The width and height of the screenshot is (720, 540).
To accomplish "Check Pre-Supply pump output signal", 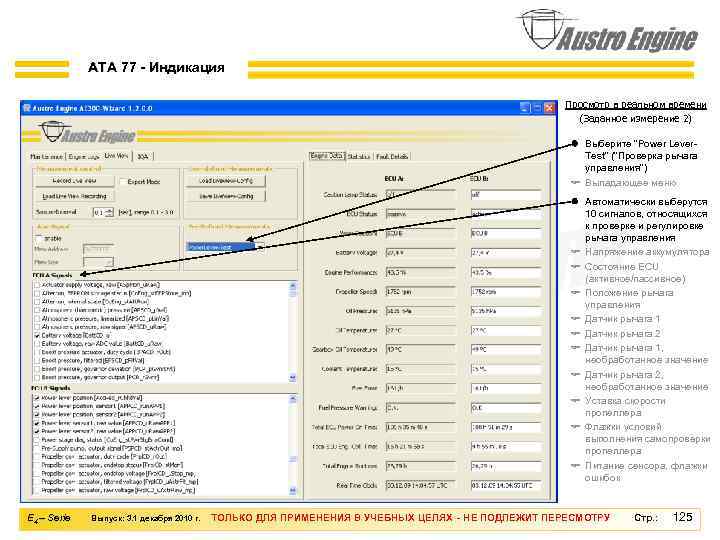I will pos(37,448).
